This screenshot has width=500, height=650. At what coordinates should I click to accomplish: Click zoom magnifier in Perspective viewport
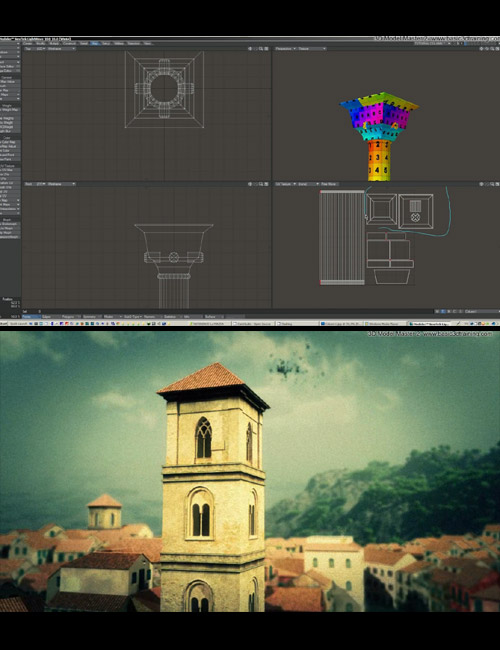click(x=492, y=49)
